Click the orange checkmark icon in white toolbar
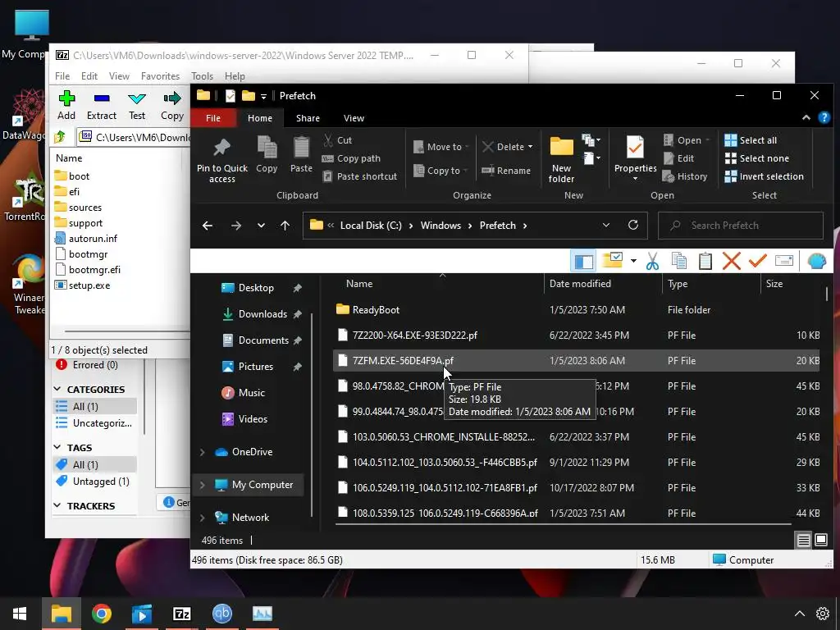This screenshot has width=840, height=630. [757, 261]
